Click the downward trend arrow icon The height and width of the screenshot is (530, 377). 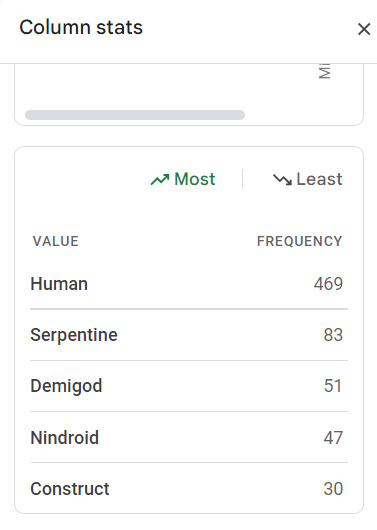click(x=282, y=179)
